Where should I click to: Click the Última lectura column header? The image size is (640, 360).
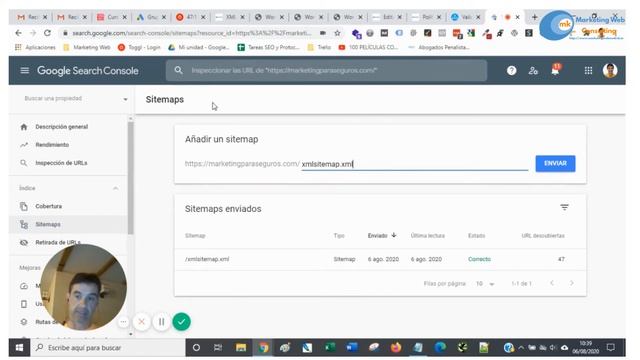pos(427,236)
